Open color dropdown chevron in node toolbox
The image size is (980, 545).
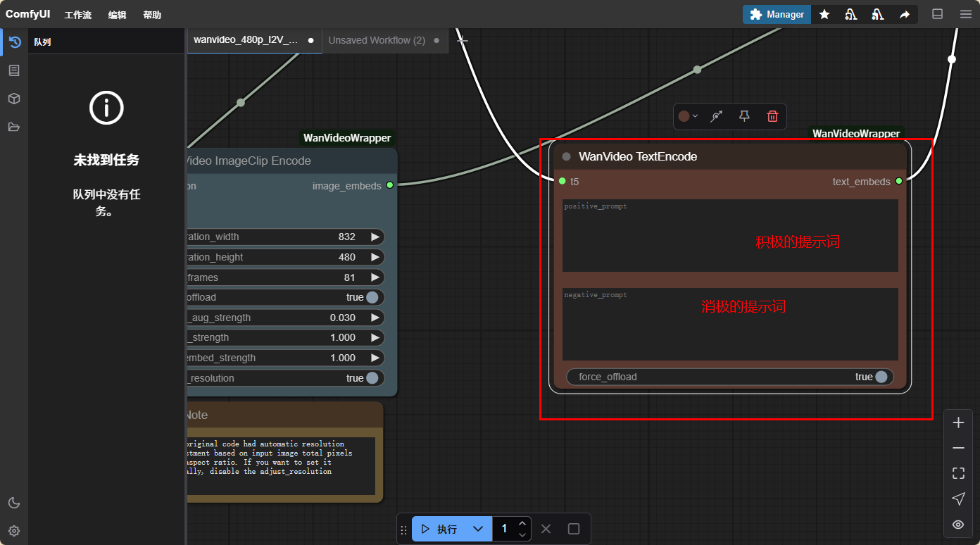coord(695,116)
